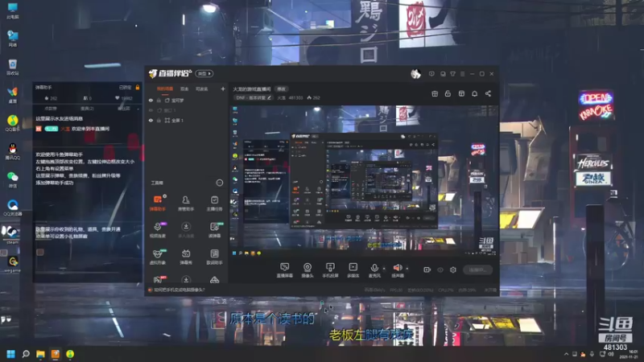Switch to second scene tab
Screen dimensions: 644x362
(x=184, y=89)
